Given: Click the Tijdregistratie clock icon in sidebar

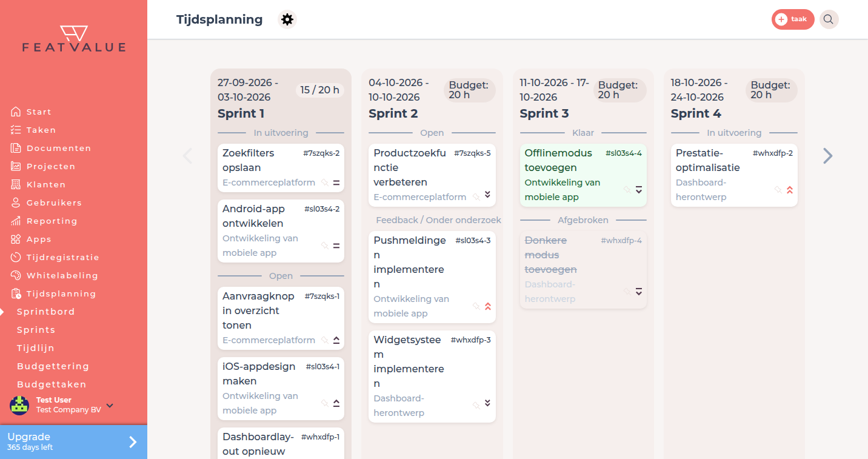Looking at the screenshot, I should click(x=16, y=257).
